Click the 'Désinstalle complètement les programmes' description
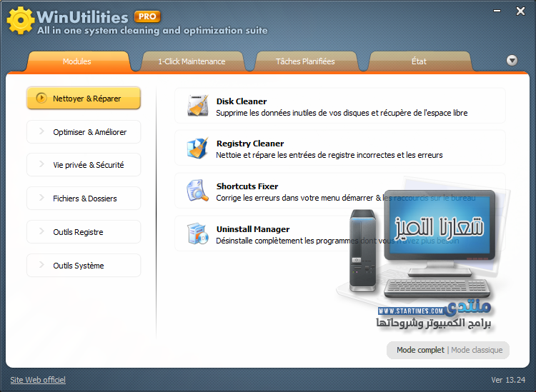The width and height of the screenshot is (536, 392). click(337, 241)
